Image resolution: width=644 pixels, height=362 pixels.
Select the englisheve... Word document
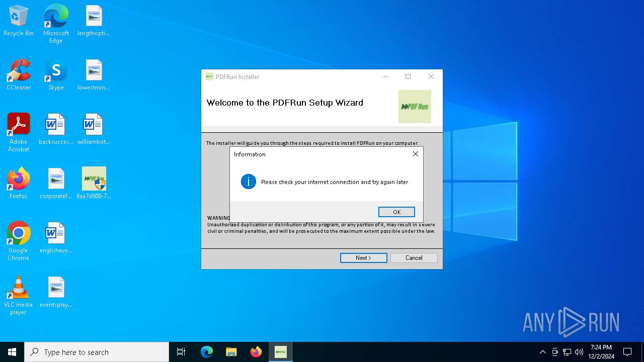pos(56,238)
